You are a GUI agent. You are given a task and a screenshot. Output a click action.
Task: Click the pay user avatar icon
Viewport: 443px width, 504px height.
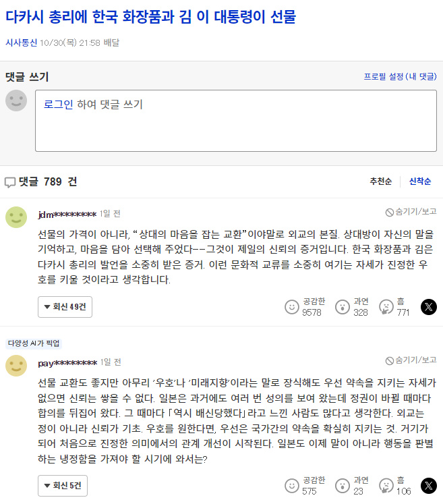click(16, 366)
